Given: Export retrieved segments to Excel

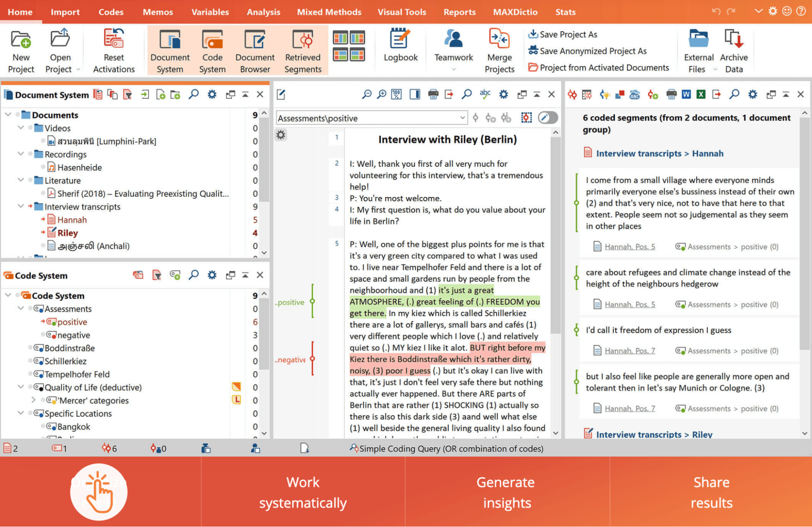Looking at the screenshot, I should (701, 94).
